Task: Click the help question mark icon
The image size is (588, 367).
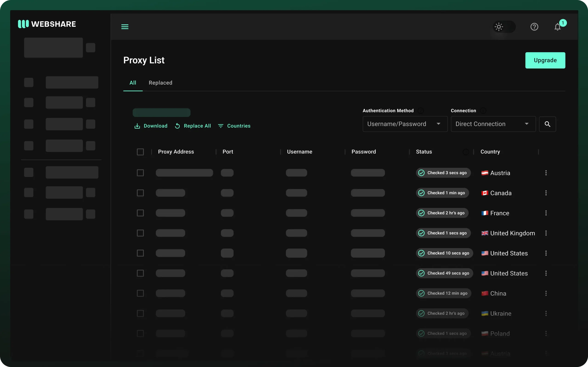Action: [534, 27]
